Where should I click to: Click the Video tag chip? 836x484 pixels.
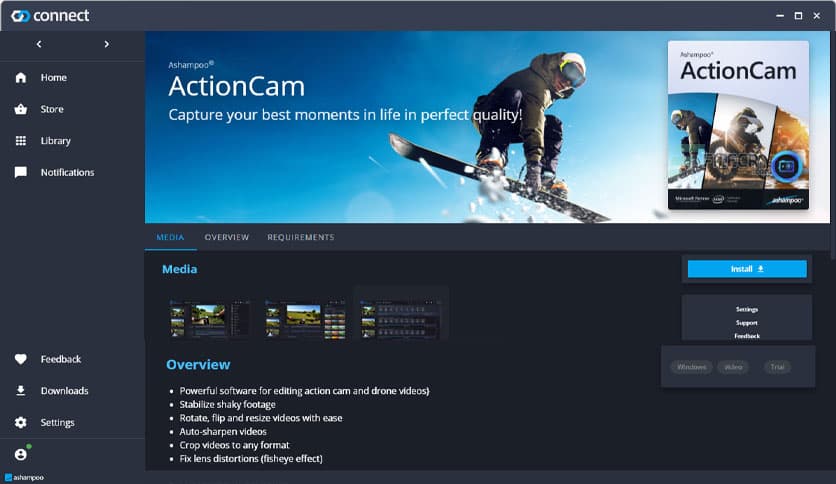pyautogui.click(x=733, y=367)
